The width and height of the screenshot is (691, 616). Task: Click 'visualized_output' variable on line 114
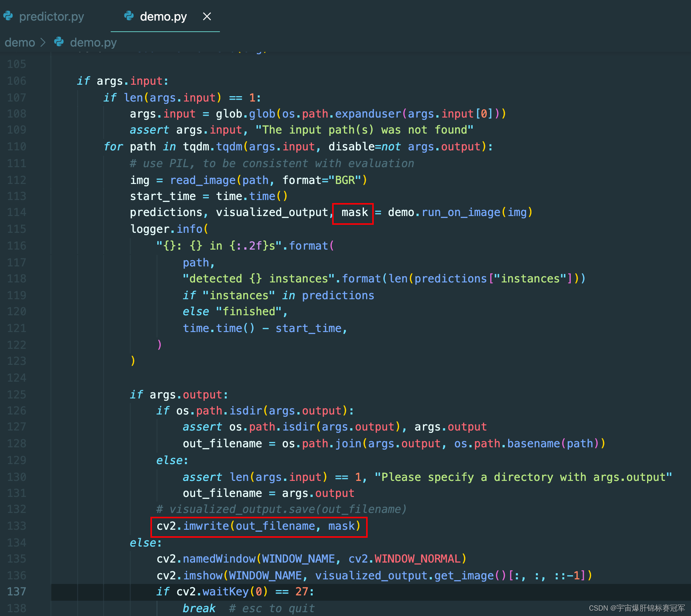(x=272, y=212)
